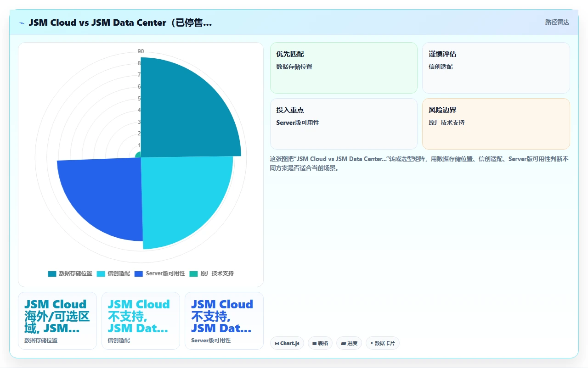Toggle the 信创适配 legend entry

click(113, 273)
